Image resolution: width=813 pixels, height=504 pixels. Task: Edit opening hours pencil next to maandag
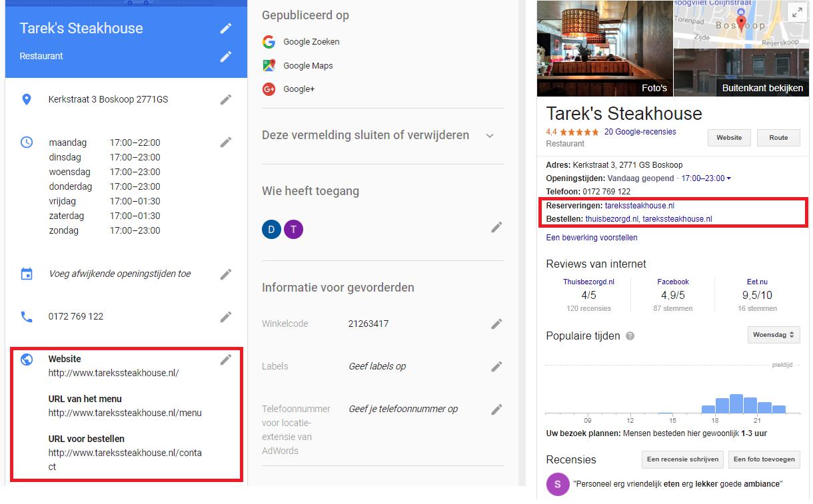click(x=226, y=142)
